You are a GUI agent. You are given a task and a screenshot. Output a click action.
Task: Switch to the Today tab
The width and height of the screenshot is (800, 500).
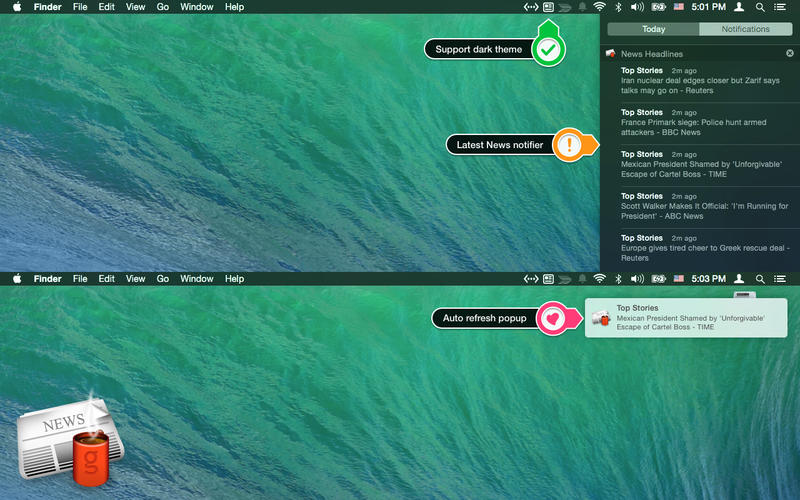click(653, 29)
